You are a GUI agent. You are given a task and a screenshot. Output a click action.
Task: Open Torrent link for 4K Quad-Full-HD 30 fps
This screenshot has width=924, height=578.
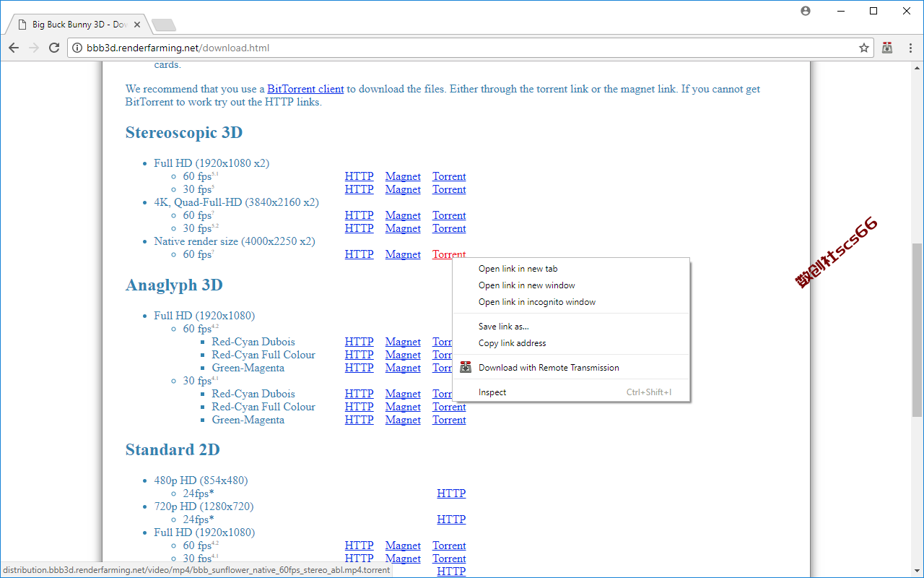pos(449,228)
